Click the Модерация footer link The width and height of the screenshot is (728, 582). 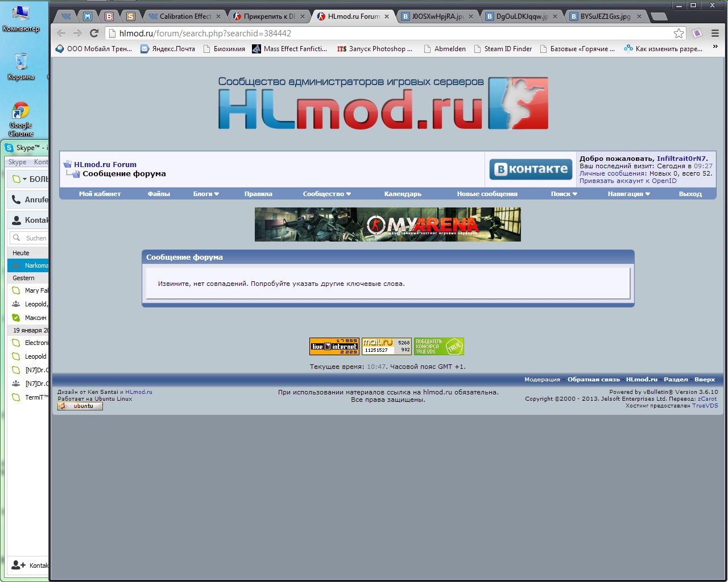[542, 379]
